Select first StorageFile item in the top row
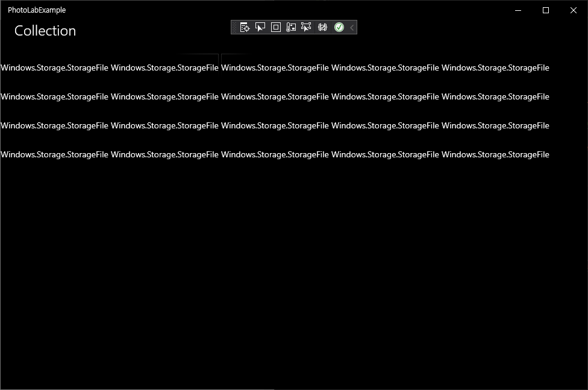 coord(54,68)
